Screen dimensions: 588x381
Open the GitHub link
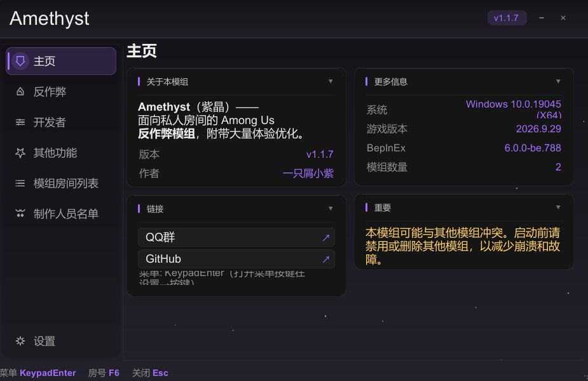[236, 259]
